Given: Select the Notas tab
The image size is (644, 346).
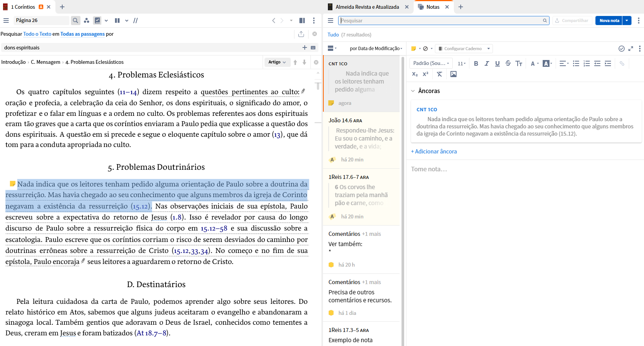Looking at the screenshot, I should click(433, 7).
